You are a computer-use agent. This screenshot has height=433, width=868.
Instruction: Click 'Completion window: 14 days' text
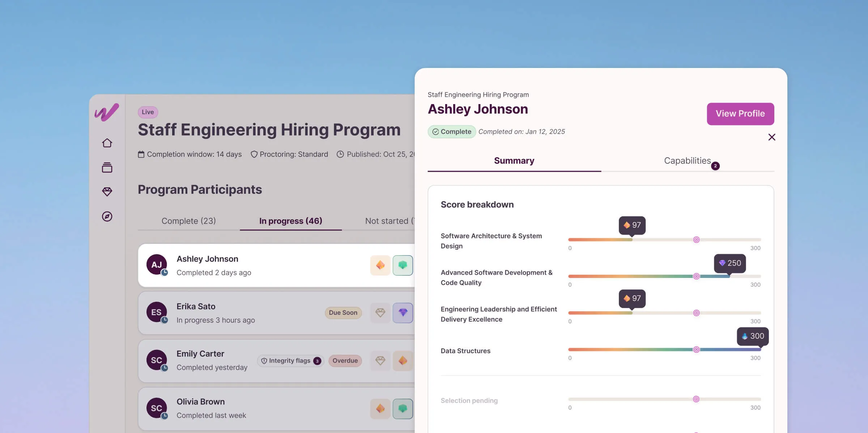(194, 154)
